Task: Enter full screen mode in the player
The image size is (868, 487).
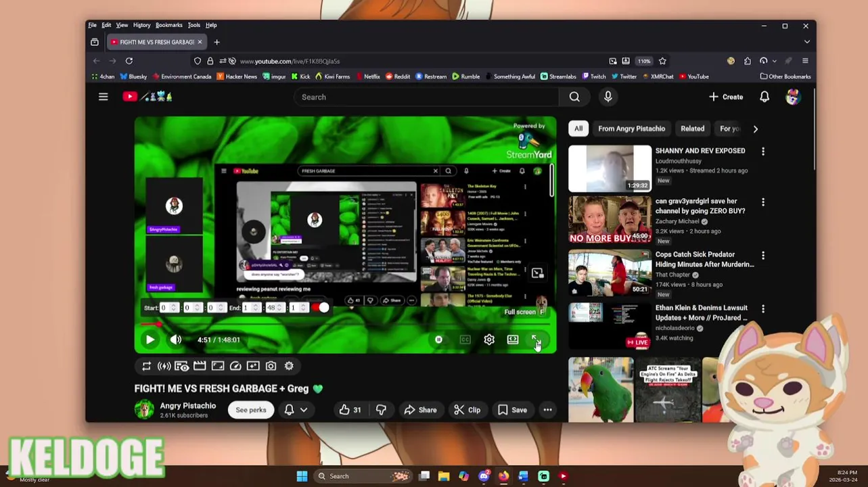Action: (536, 340)
